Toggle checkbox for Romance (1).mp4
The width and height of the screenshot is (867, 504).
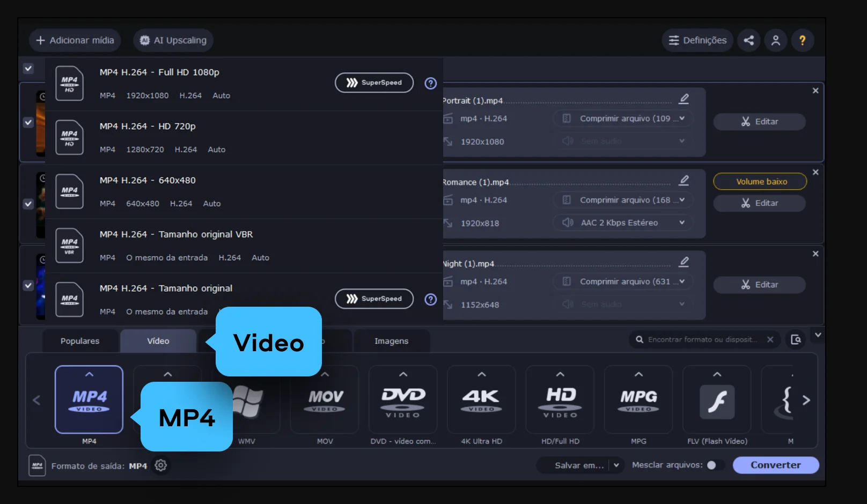tap(28, 204)
